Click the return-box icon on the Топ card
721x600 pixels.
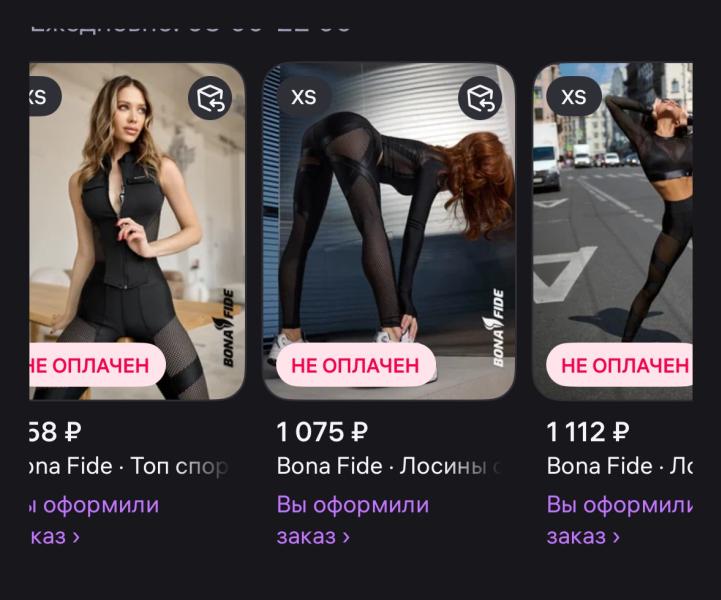pos(212,98)
